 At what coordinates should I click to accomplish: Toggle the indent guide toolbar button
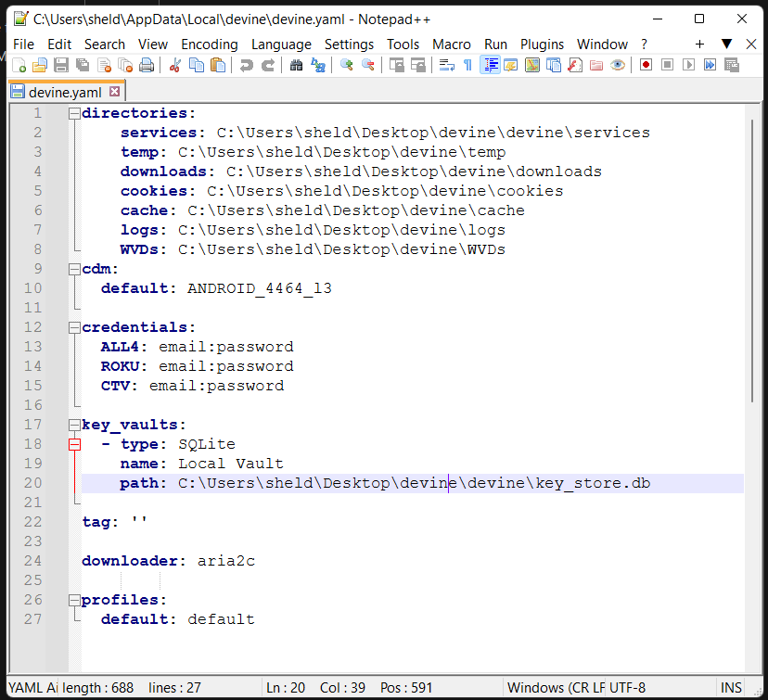[491, 65]
